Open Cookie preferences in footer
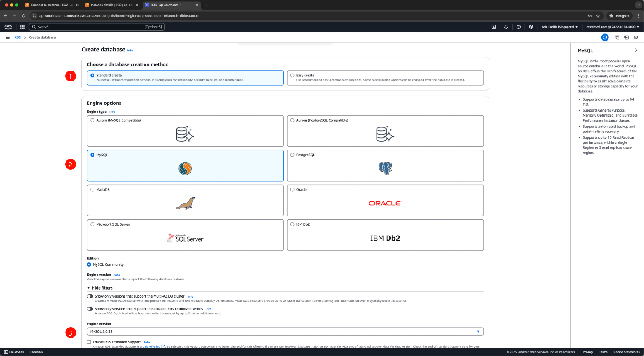 (626, 352)
